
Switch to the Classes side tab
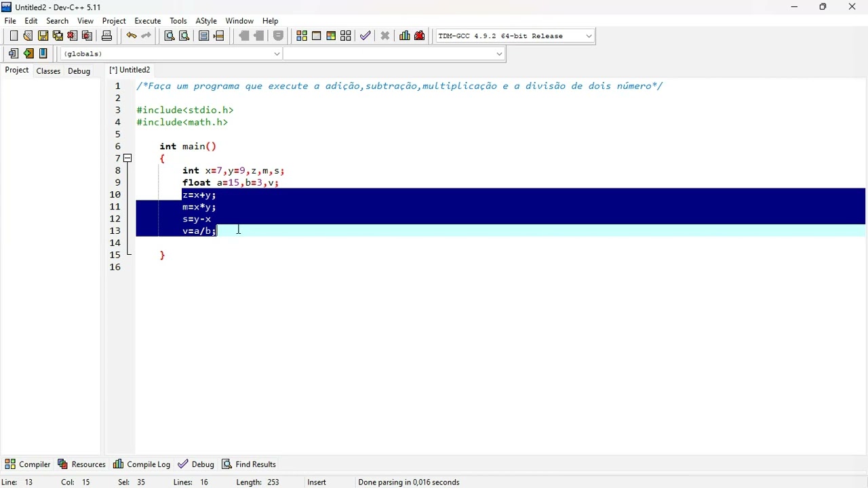pos(48,71)
